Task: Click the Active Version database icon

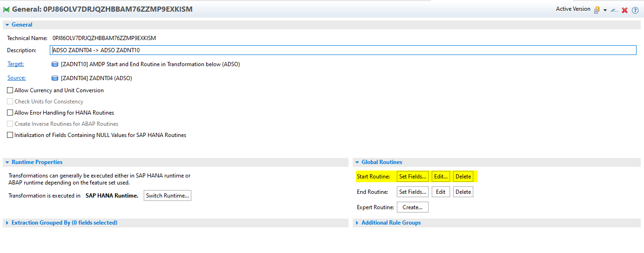Action: 597,10
